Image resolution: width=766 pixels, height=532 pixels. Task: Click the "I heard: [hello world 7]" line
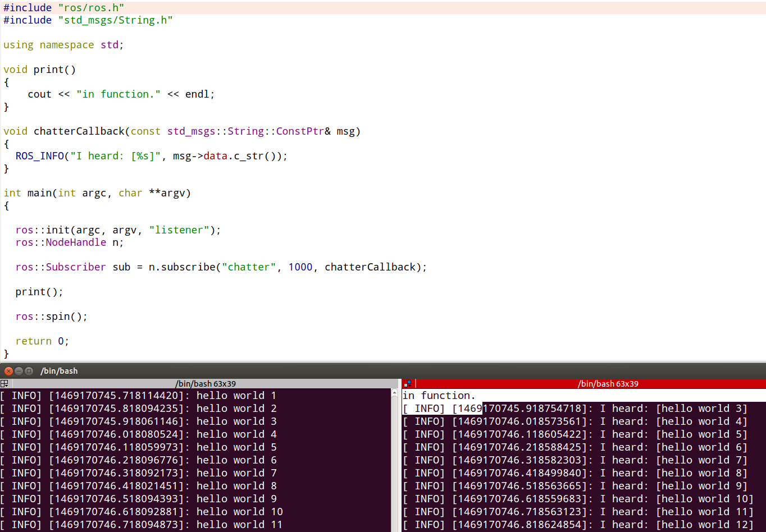pos(575,460)
